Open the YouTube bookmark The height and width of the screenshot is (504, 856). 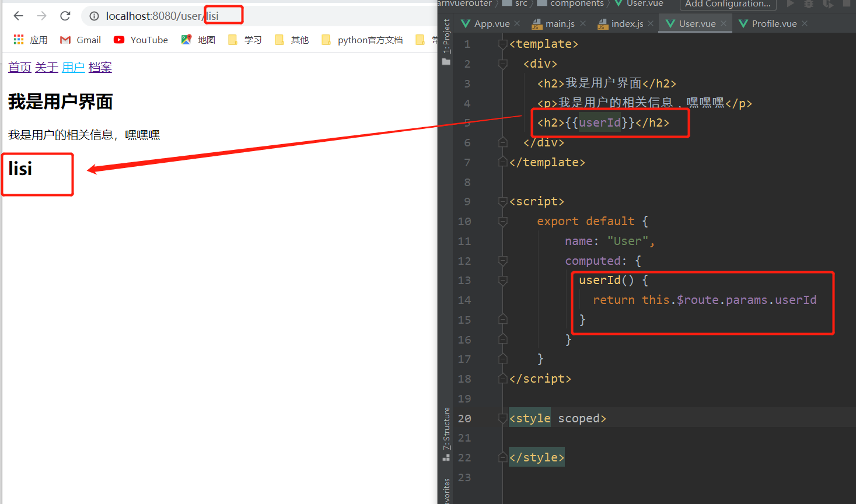[x=141, y=40]
